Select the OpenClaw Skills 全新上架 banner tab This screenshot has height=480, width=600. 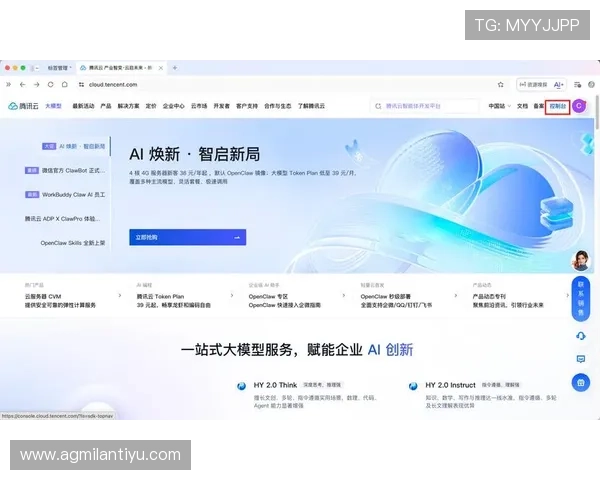pos(73,243)
